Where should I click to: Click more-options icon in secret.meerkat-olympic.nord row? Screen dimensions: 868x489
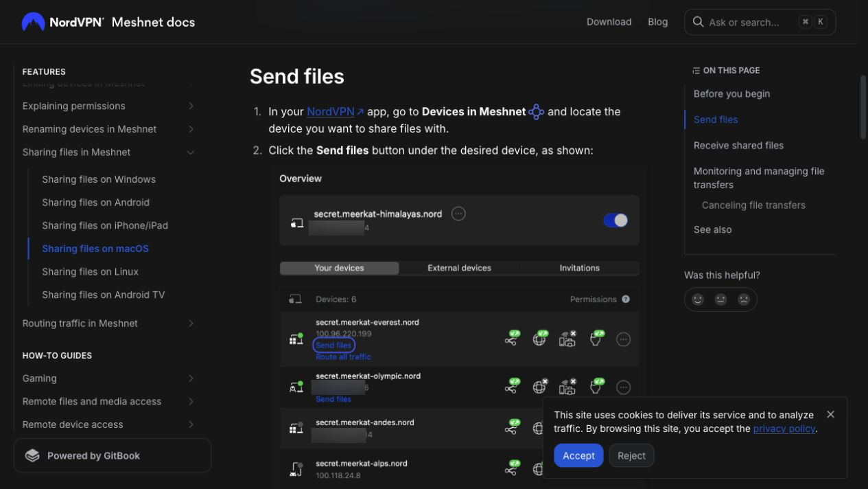[x=623, y=387]
